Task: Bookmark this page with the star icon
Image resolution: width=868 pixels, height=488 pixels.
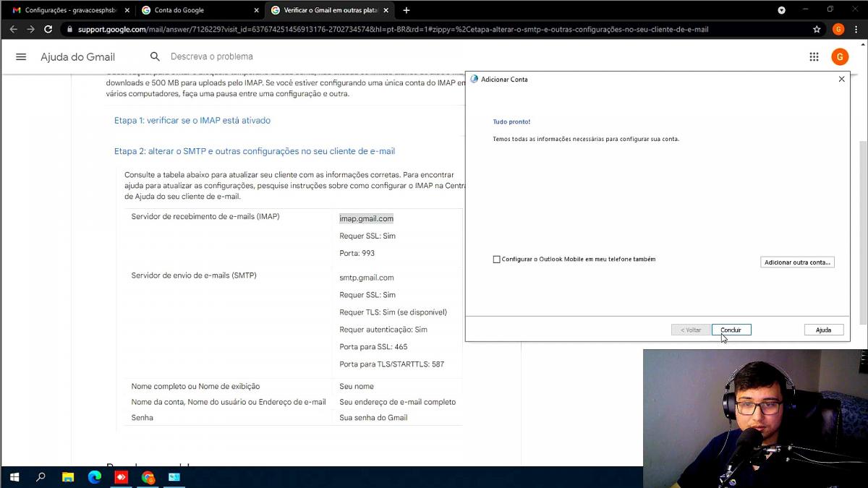Action: click(x=817, y=30)
